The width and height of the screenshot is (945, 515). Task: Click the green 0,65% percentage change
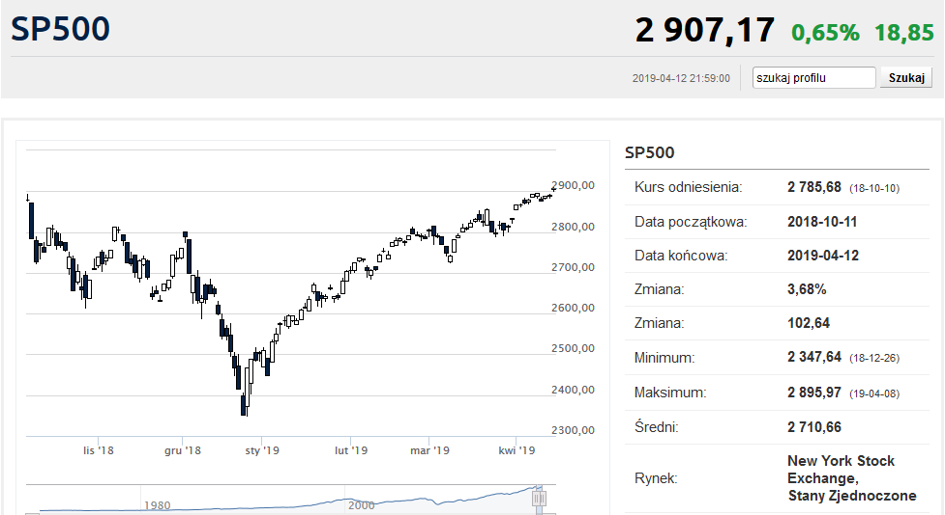(x=825, y=32)
